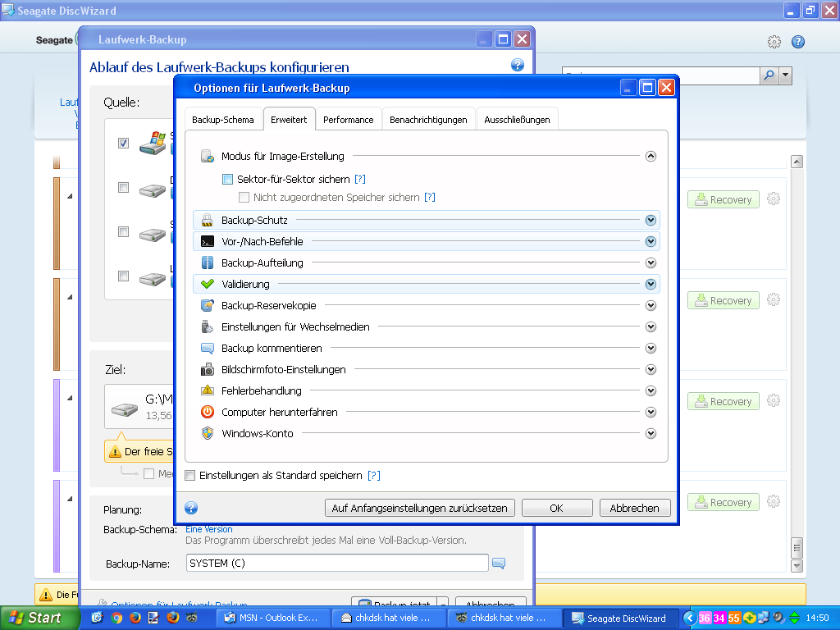Open help link for Sektor-für-Sektor sichern
Screen dimensions: 840x630
click(360, 180)
